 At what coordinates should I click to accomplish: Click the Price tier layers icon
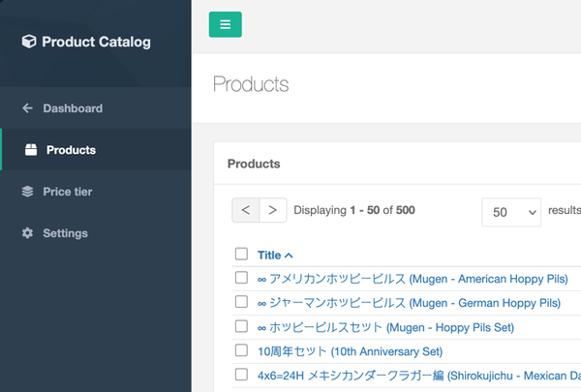[x=27, y=192]
